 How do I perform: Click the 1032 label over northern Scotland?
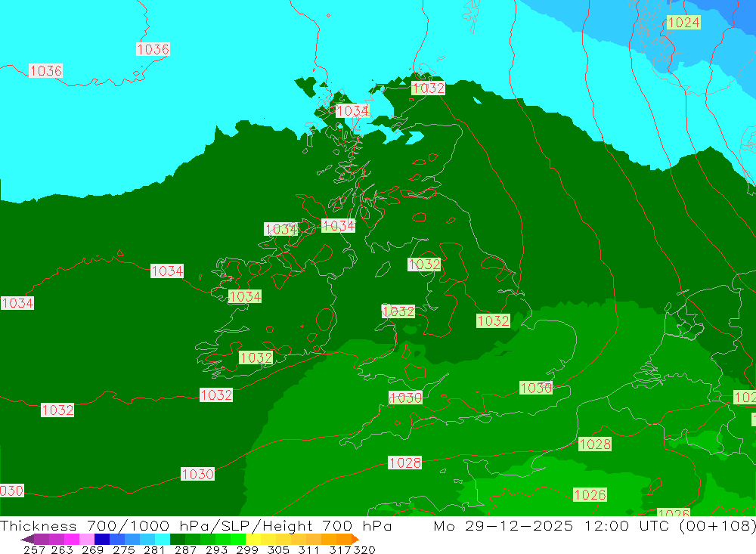click(428, 88)
